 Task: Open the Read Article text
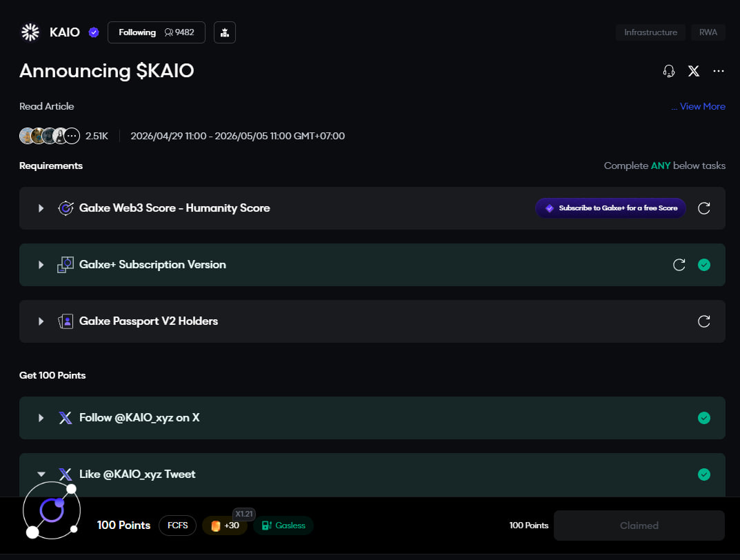[x=47, y=107]
